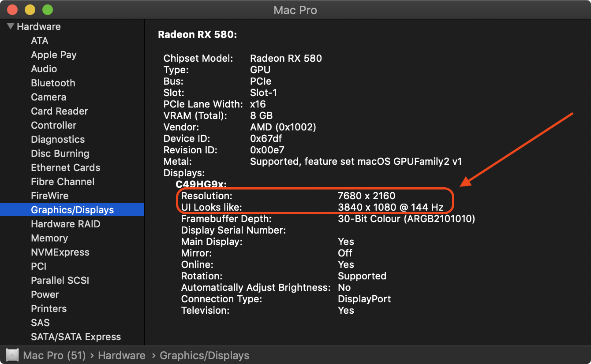Click the value 3840 x 1080 @ 144 Hz

point(391,207)
